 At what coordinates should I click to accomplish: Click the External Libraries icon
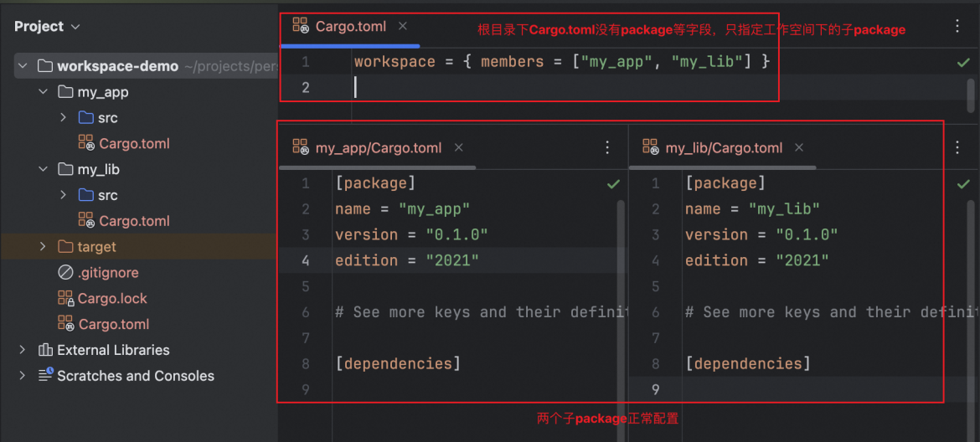tap(45, 350)
